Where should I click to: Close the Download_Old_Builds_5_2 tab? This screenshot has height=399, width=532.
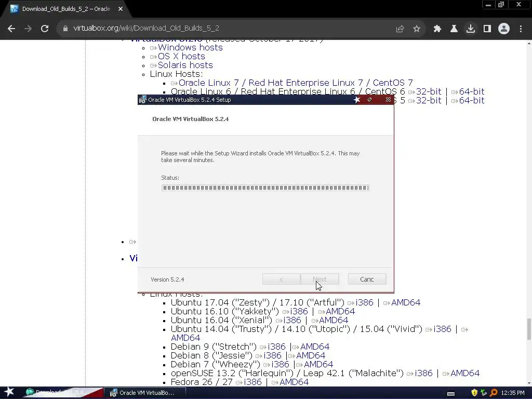point(121,9)
